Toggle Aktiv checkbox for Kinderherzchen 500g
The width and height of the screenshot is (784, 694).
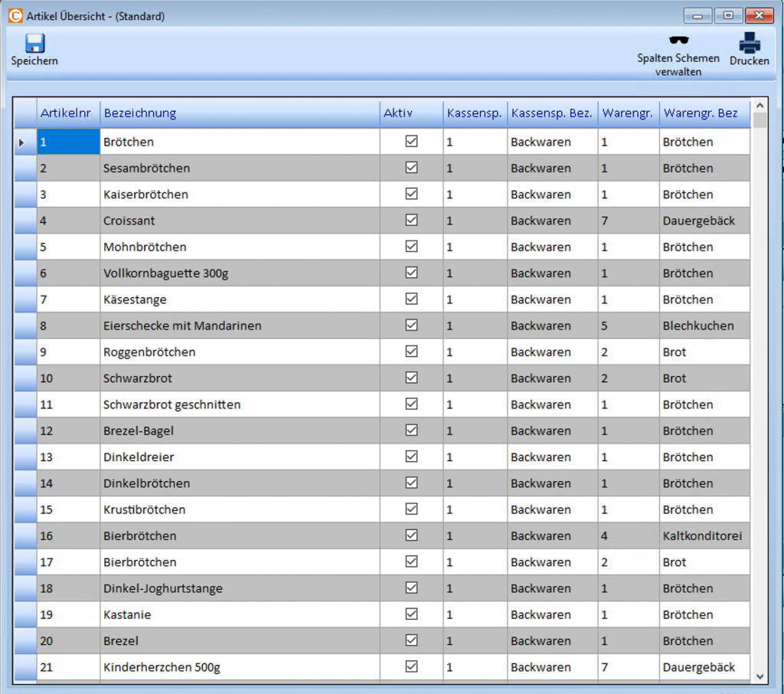click(x=412, y=667)
